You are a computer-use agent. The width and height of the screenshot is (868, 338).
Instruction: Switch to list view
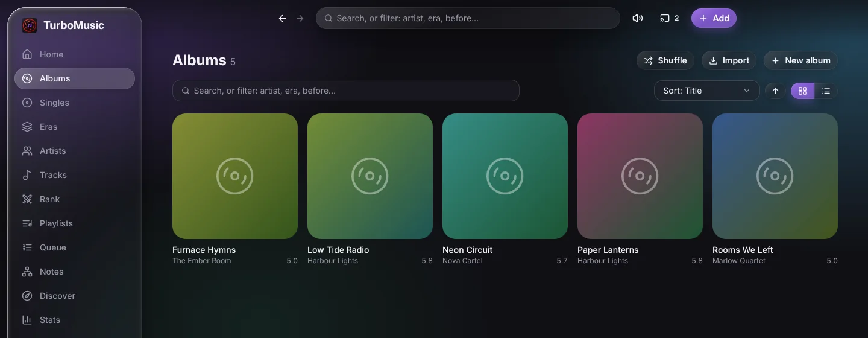tap(826, 91)
